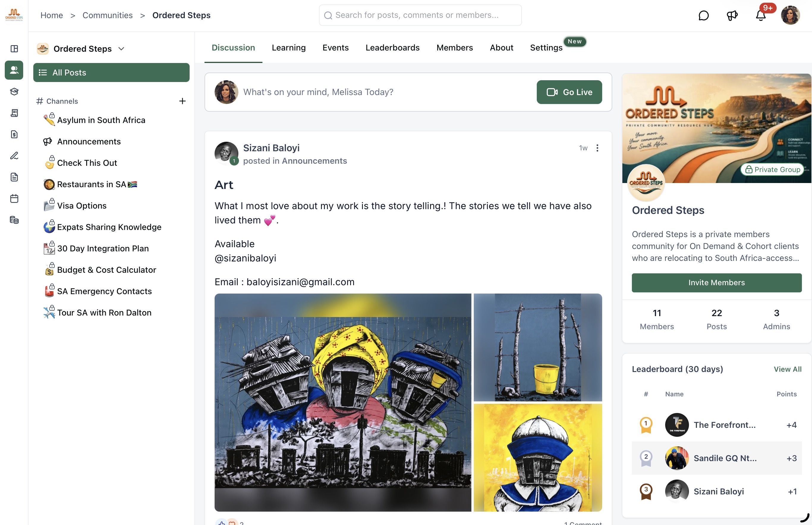812x525 pixels.
Task: Switch to the Members tab
Action: (x=455, y=48)
